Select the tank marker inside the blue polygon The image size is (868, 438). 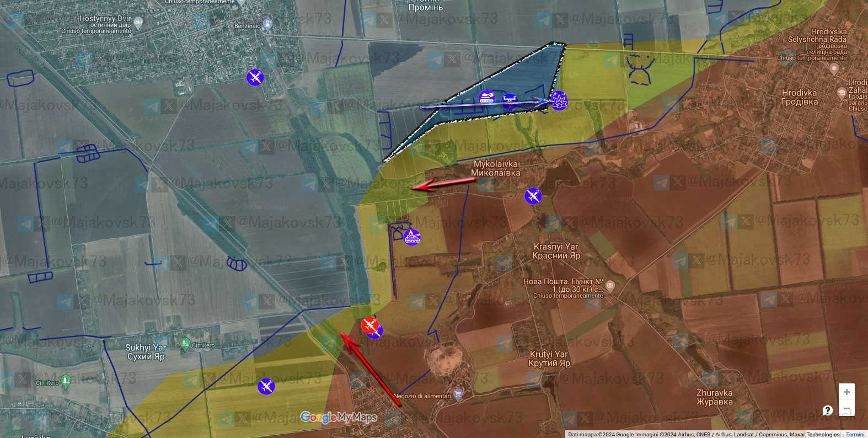486,98
